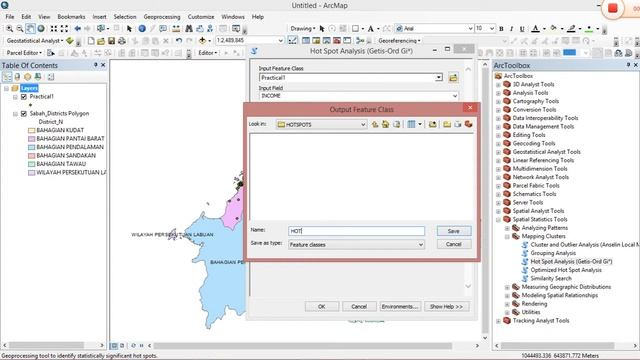640x360 pixels.
Task: Click Environments button
Action: coord(400,307)
